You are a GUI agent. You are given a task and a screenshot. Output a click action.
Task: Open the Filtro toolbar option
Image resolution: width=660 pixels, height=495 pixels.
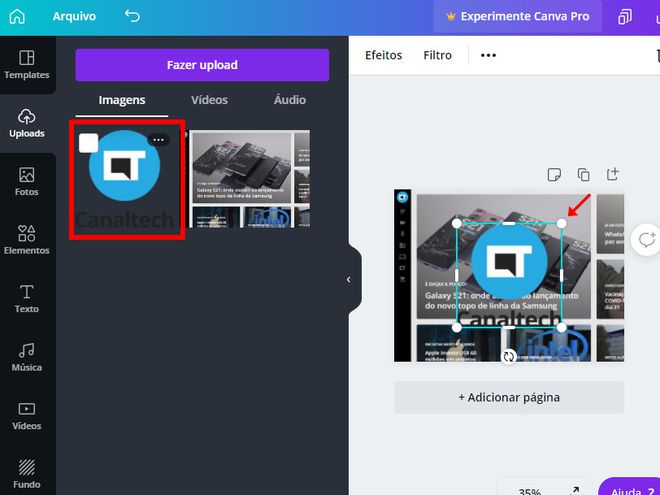click(437, 55)
